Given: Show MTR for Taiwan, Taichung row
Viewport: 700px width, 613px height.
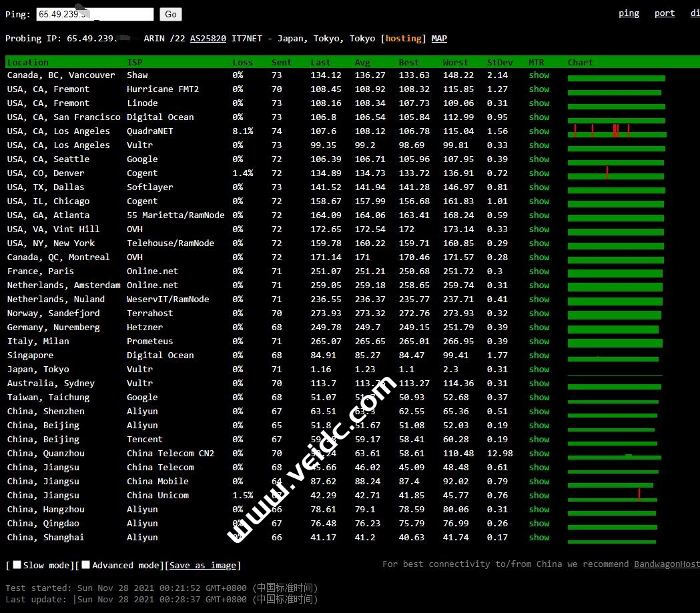Looking at the screenshot, I should [539, 397].
